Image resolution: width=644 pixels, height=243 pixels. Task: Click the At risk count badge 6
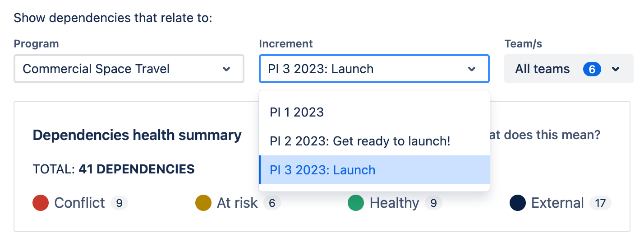tap(272, 203)
